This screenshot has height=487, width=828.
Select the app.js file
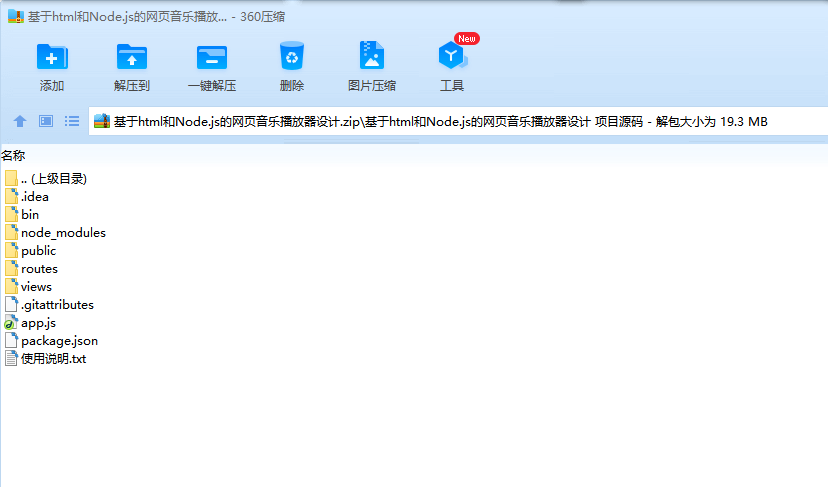[30, 322]
